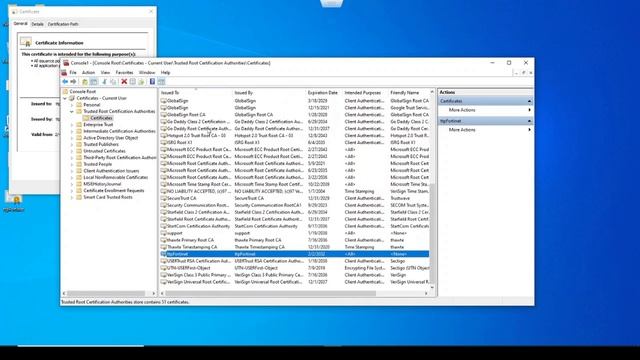Click the red X Delete icon
This screenshot has width=640, height=360.
[x=124, y=82]
